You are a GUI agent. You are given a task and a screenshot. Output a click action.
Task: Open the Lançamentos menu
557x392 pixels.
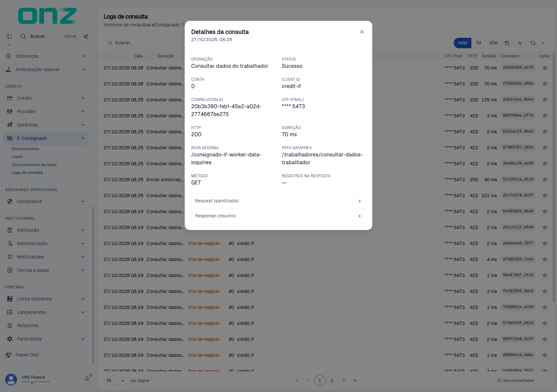click(x=46, y=312)
